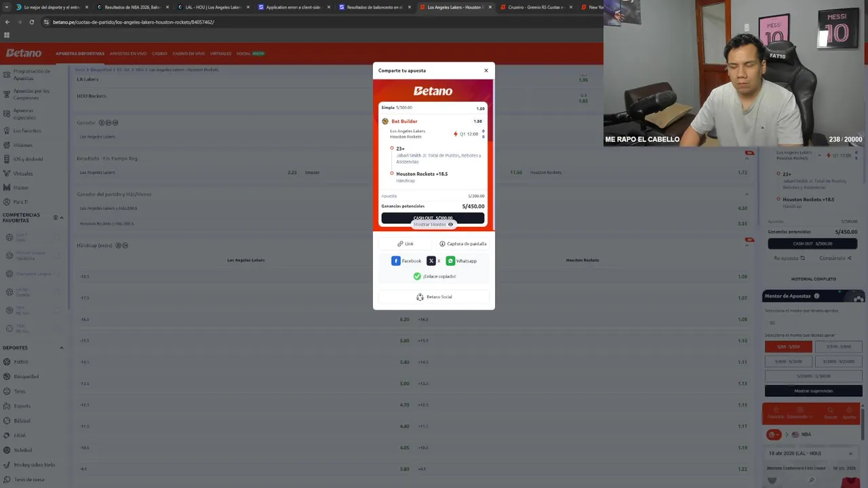
Task: Click Compártelo in bet slip
Action: click(x=835, y=258)
